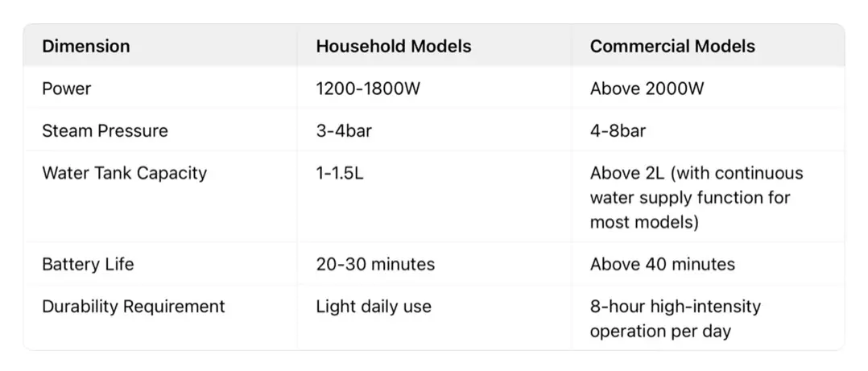Click the 'Above 2L (with continuous' text line
Screen dimensions: 868x371
[696, 173]
